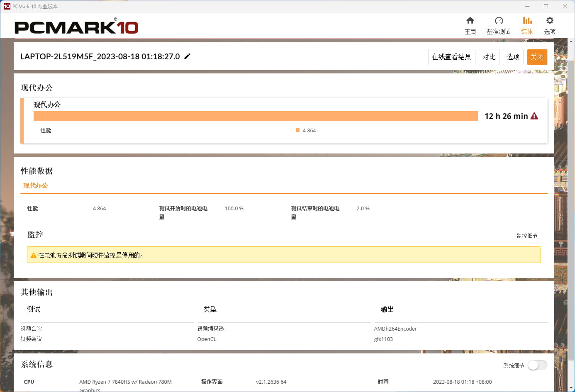Click the AMD Ryzen 7 7840HS CPU value

pyautogui.click(x=125, y=385)
